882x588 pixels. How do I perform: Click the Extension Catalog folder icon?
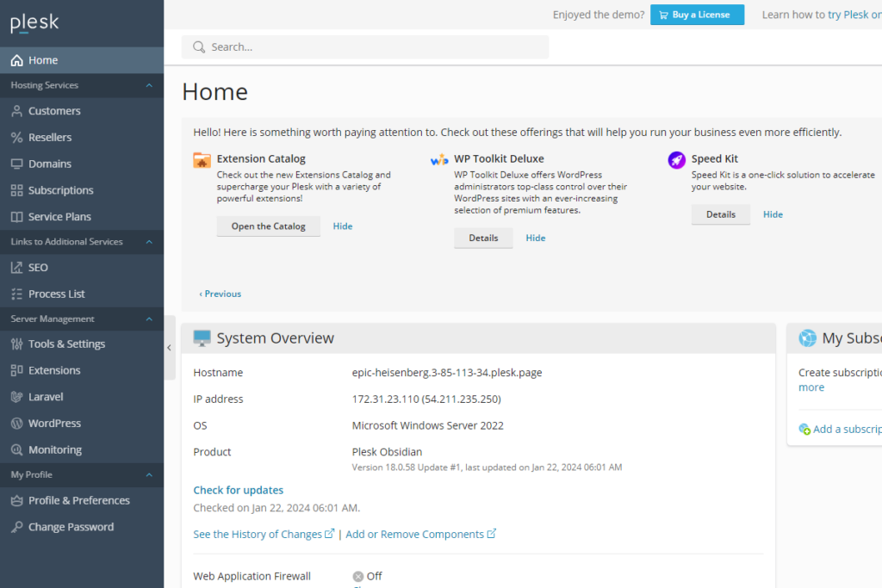click(202, 160)
